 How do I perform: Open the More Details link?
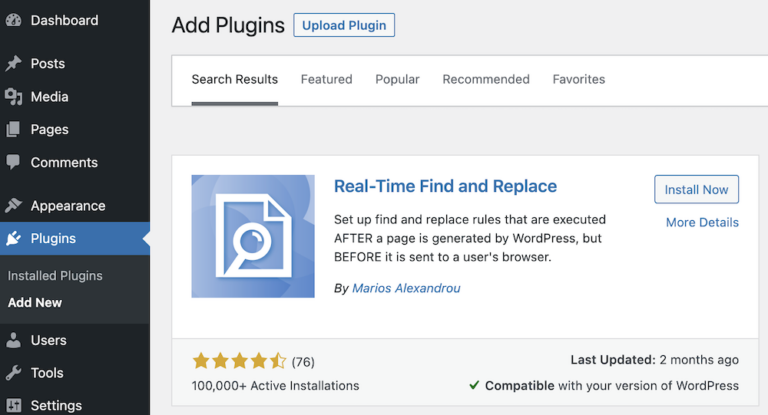tap(702, 222)
